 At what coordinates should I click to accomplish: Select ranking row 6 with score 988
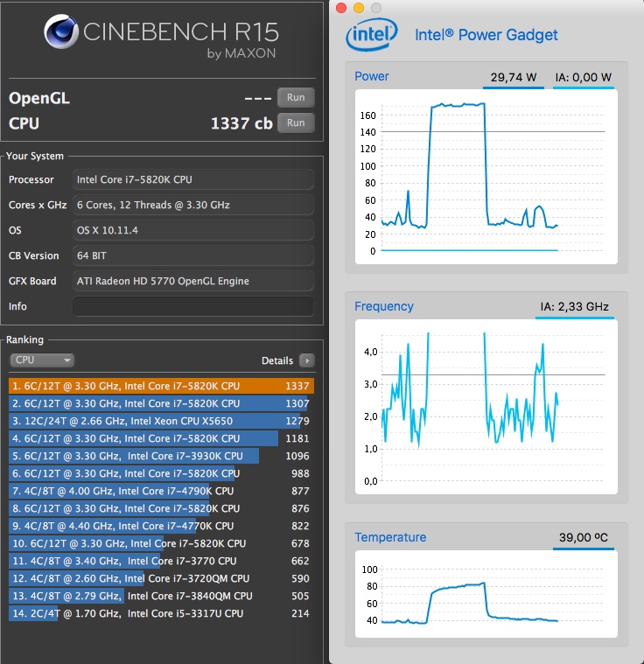(x=161, y=473)
